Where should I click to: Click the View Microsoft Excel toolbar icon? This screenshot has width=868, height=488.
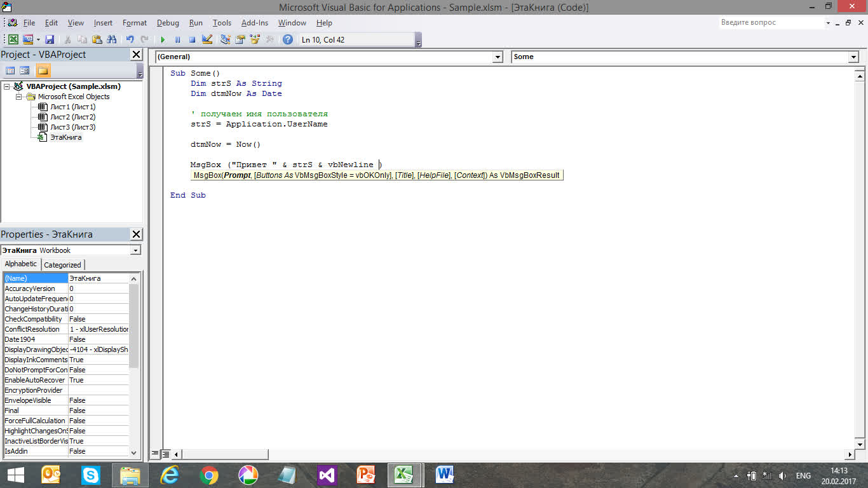[x=13, y=39]
